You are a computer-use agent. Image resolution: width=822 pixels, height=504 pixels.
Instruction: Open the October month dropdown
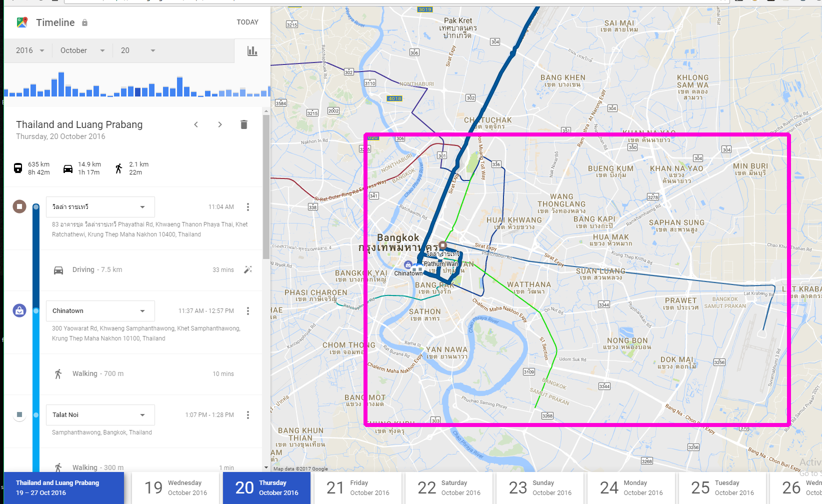pos(82,50)
